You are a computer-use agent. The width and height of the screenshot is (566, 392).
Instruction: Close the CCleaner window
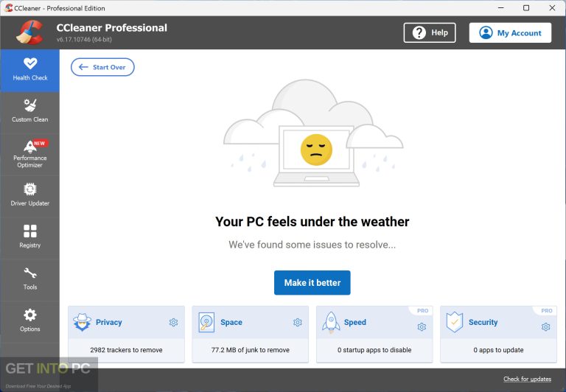coord(552,7)
